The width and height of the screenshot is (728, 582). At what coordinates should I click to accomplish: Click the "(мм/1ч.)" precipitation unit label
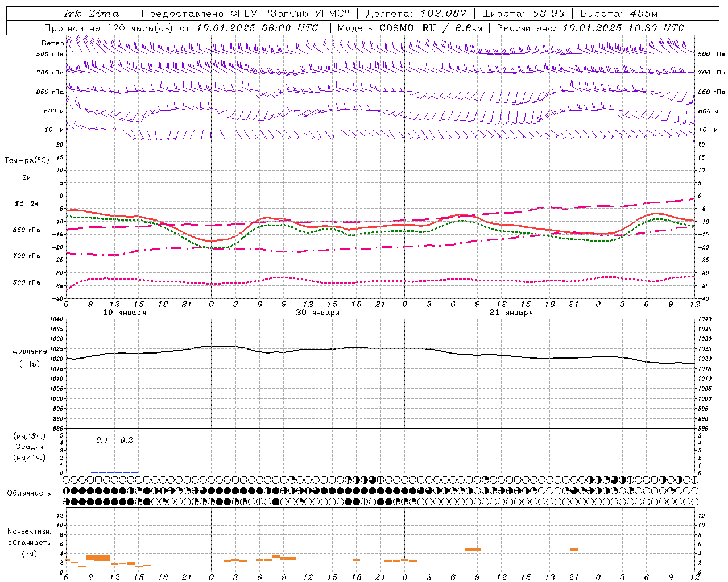[30, 458]
